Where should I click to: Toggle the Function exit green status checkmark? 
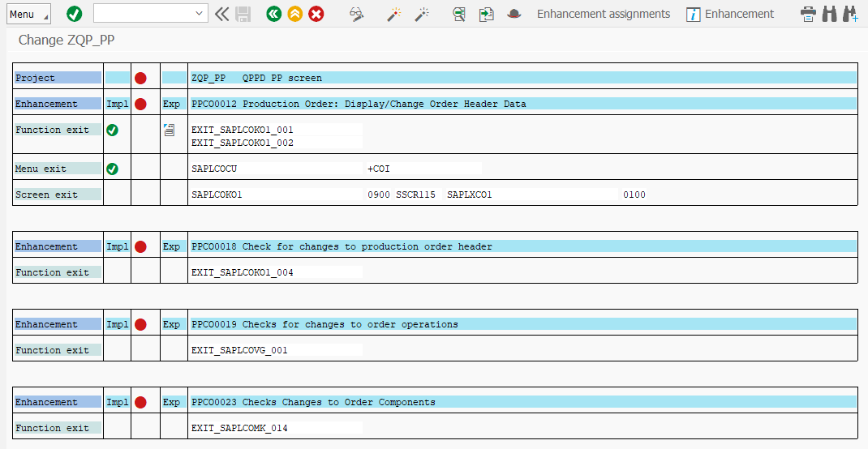(x=113, y=130)
